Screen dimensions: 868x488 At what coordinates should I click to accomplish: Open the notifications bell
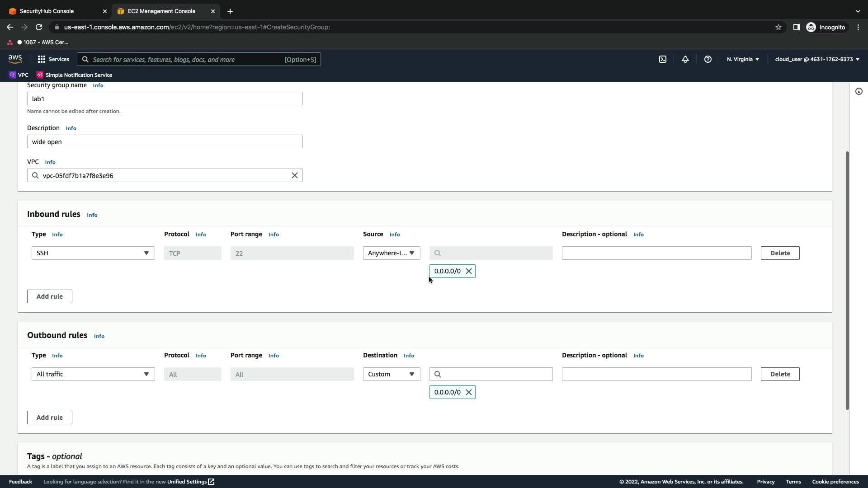[685, 59]
